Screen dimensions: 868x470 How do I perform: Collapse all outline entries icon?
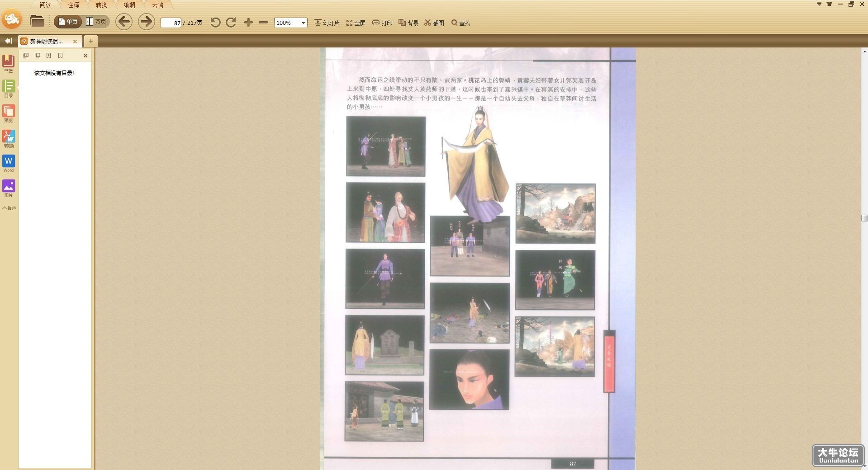(x=38, y=56)
